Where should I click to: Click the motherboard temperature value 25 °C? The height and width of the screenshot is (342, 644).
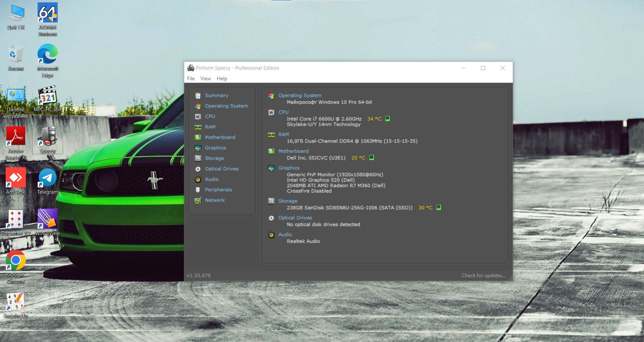click(x=358, y=158)
